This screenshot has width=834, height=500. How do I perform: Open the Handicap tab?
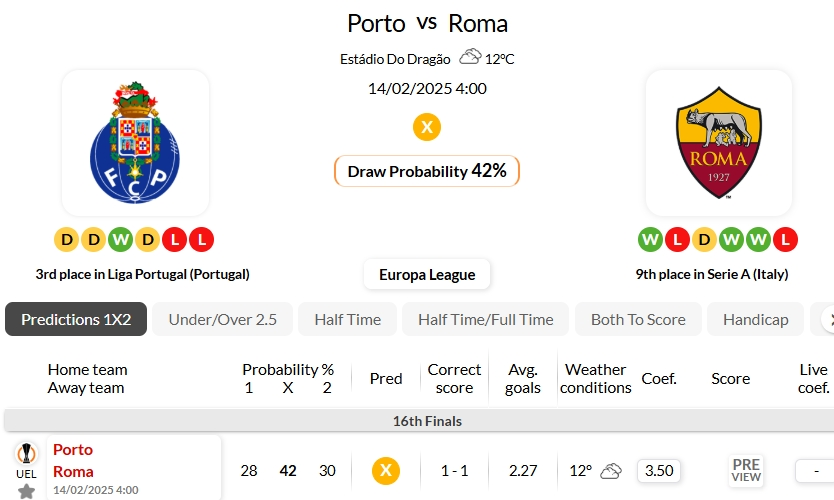(x=755, y=319)
